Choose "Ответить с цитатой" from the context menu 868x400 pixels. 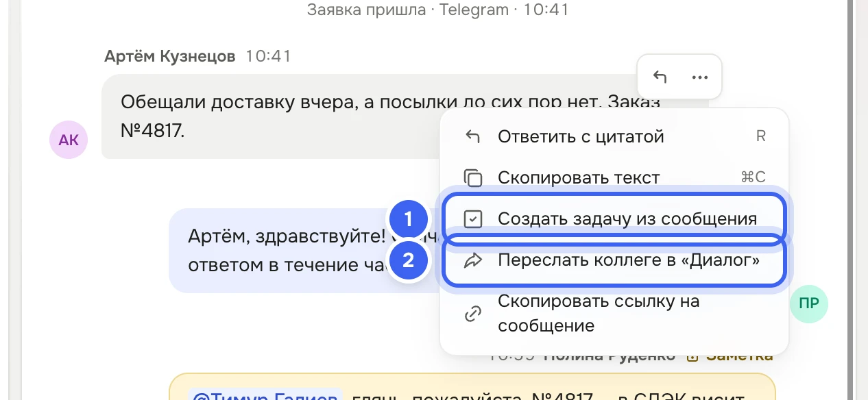(x=614, y=136)
